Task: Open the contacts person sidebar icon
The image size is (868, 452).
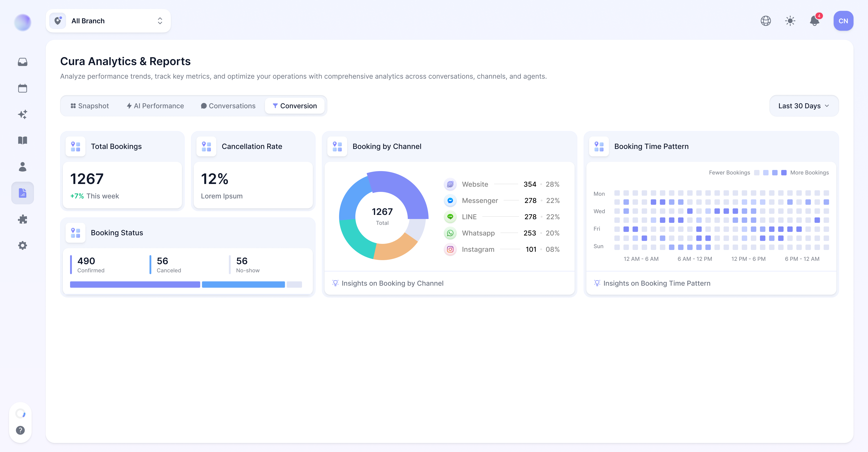Action: pos(23,167)
